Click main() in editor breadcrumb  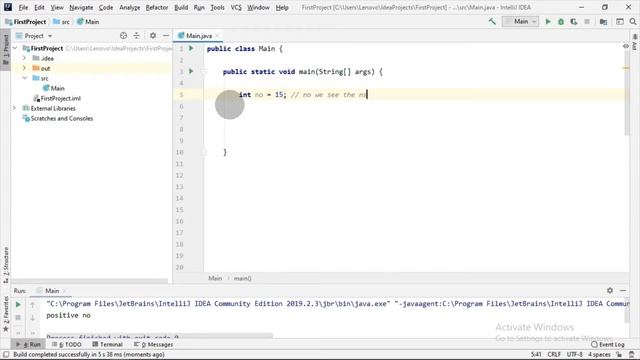[x=242, y=278]
